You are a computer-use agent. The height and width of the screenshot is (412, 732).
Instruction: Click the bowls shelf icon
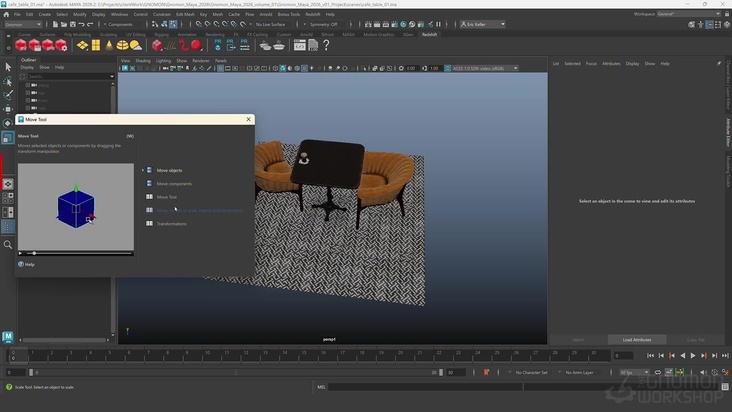pos(265,45)
